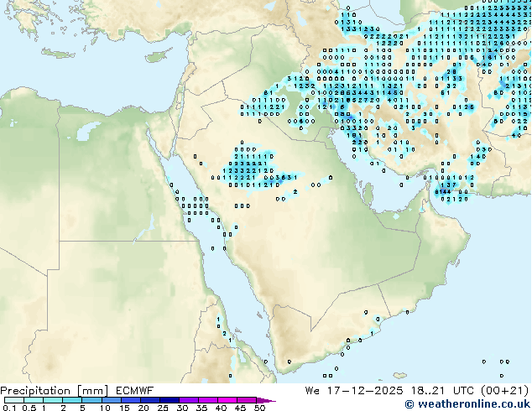This screenshot has width=532, height=411.
Task: Click the weatheronline.co.uk link text
Action: pyautogui.click(x=474, y=404)
